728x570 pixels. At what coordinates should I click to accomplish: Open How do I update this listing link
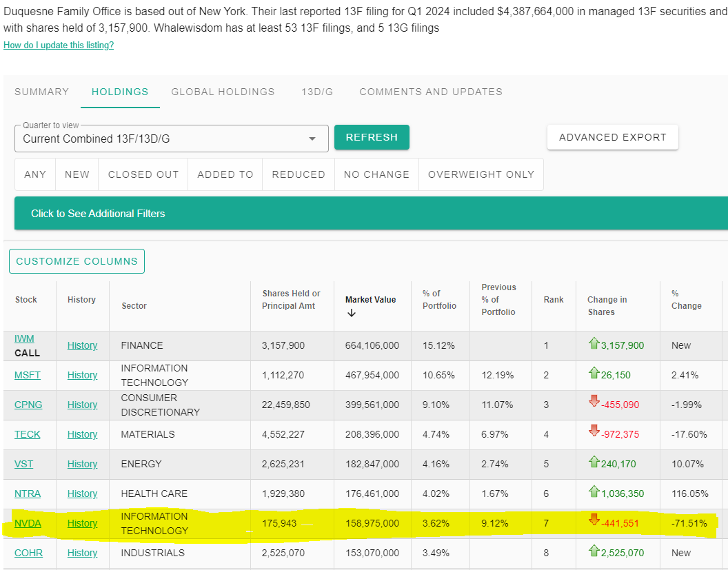click(x=59, y=45)
